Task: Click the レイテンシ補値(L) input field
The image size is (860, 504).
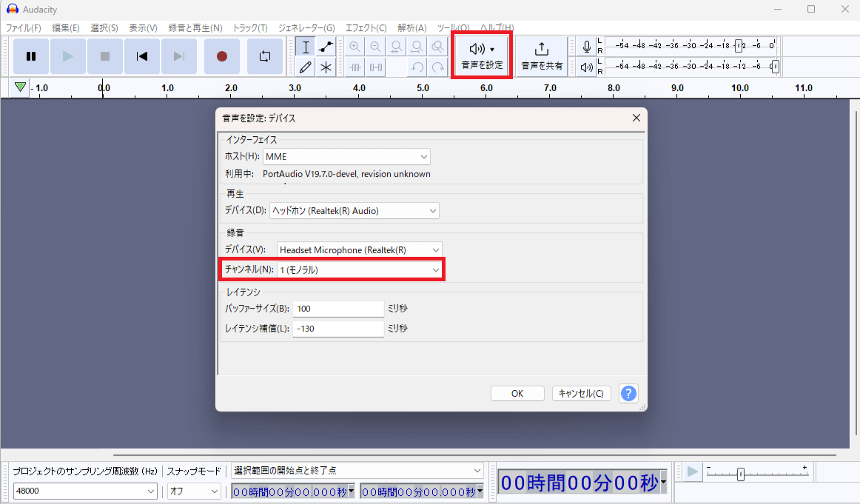Action: click(x=338, y=329)
